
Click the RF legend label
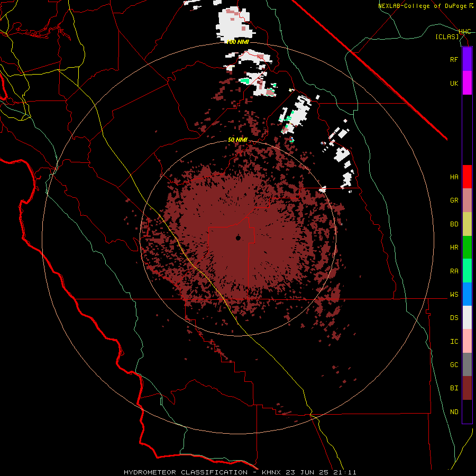454,59
